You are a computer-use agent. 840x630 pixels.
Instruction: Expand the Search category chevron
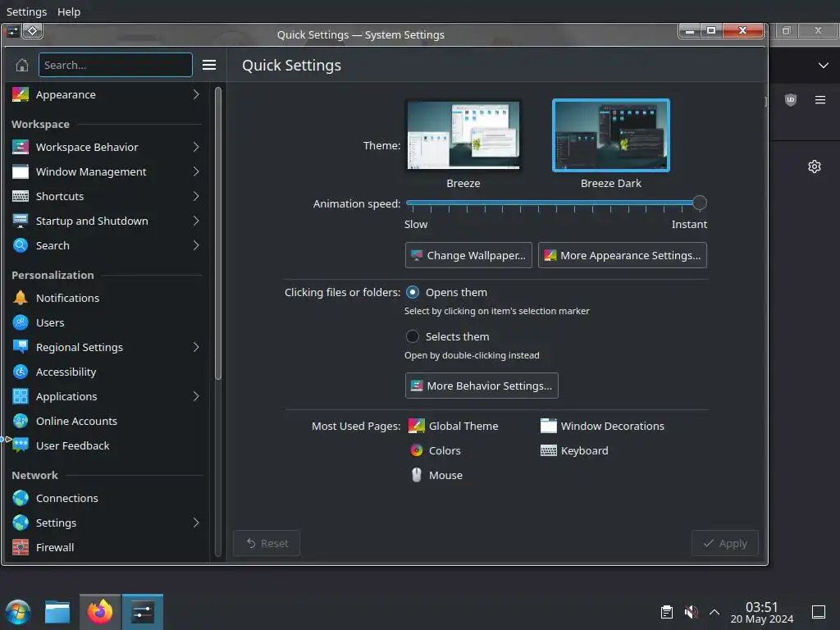(x=196, y=246)
